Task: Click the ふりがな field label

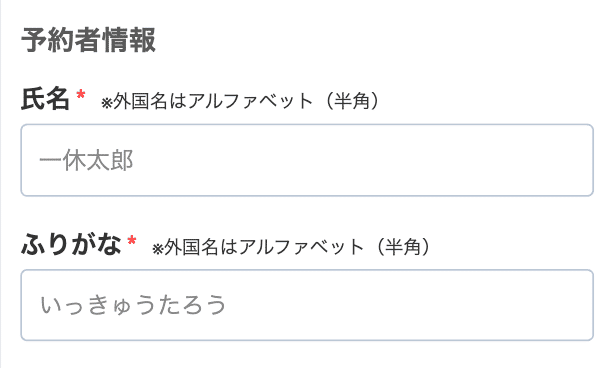Action: pos(71,245)
